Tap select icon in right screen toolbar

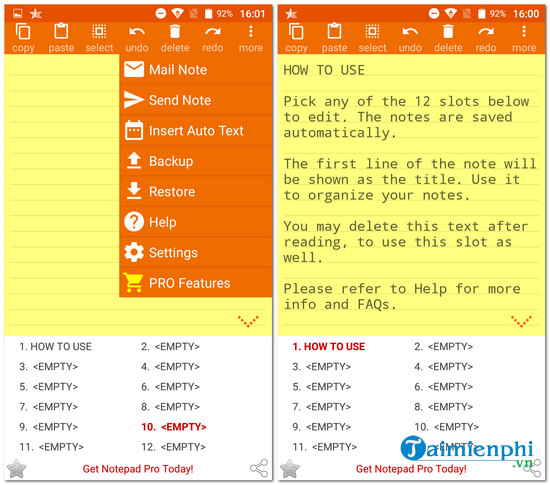click(372, 32)
